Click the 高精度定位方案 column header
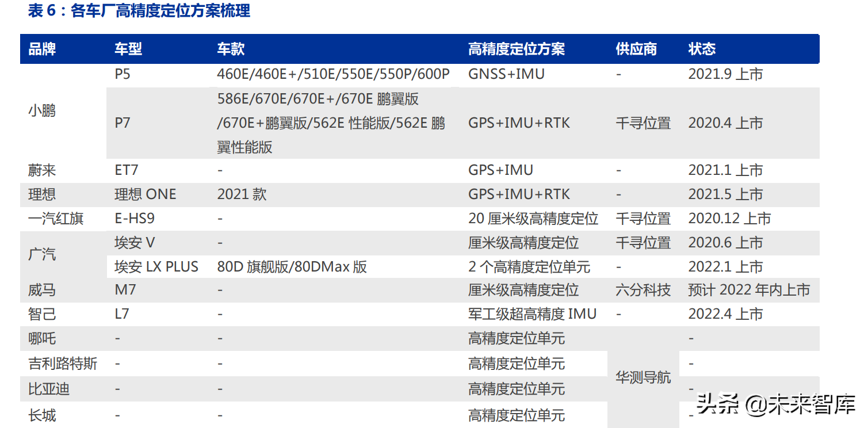This screenshot has height=428, width=868. pyautogui.click(x=517, y=49)
